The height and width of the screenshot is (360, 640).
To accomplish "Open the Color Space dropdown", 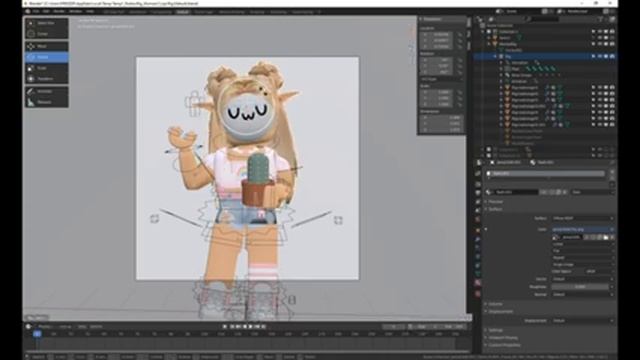I will (x=599, y=271).
